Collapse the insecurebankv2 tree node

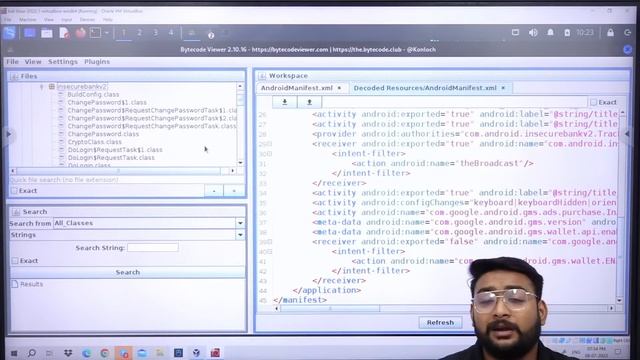42,87
